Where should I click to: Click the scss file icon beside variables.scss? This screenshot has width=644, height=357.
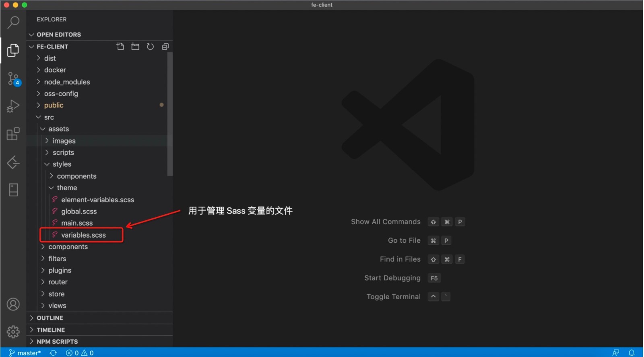coord(55,234)
